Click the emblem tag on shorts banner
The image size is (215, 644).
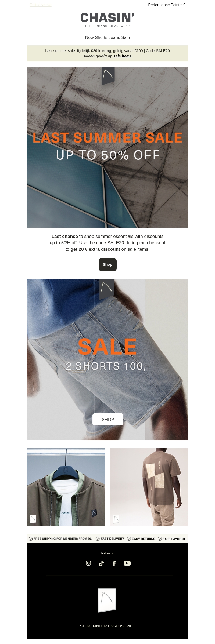click(107, 289)
